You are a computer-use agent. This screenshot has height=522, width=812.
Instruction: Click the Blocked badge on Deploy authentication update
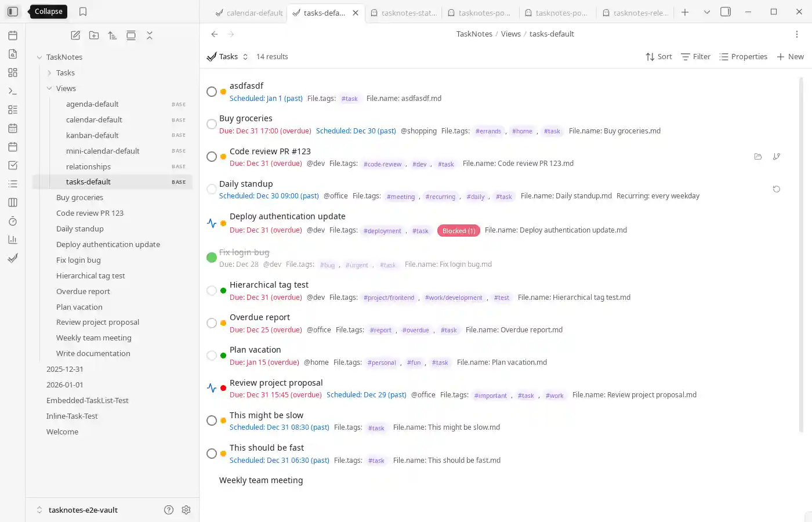click(x=458, y=230)
